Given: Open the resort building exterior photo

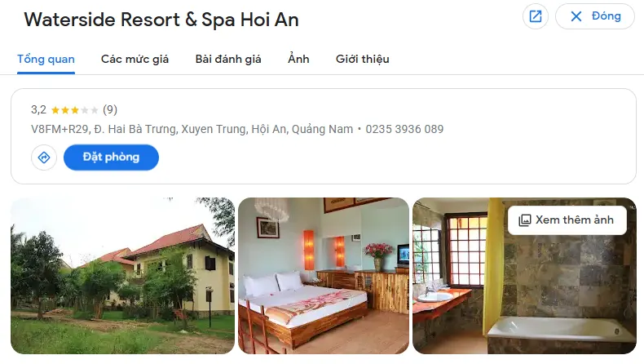Looking at the screenshot, I should pos(123,276).
